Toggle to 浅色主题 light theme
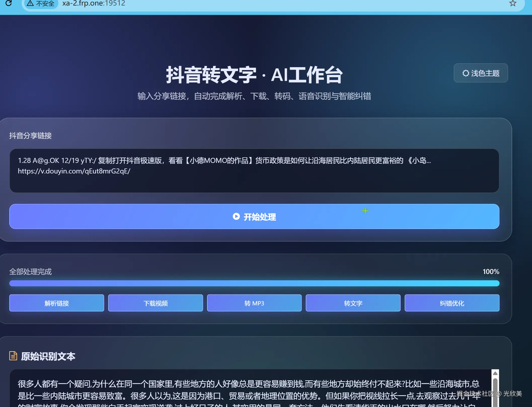The image size is (532, 407). pos(481,73)
